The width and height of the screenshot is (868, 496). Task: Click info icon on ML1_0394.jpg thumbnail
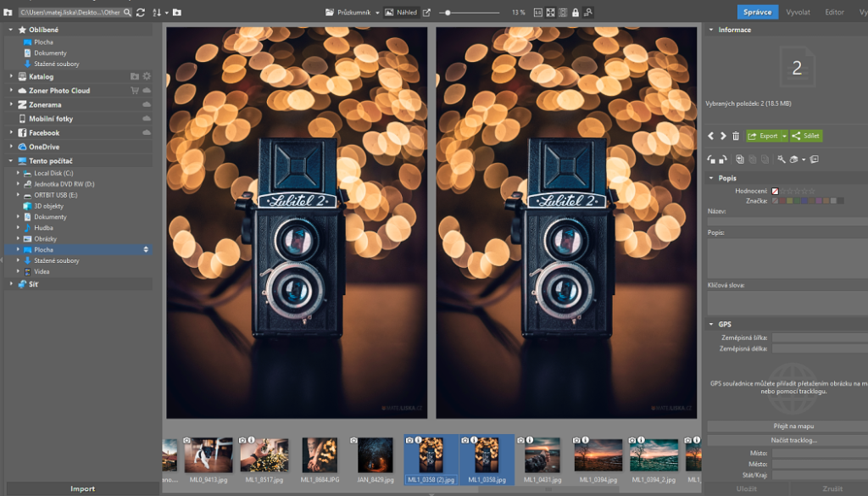pyautogui.click(x=585, y=440)
